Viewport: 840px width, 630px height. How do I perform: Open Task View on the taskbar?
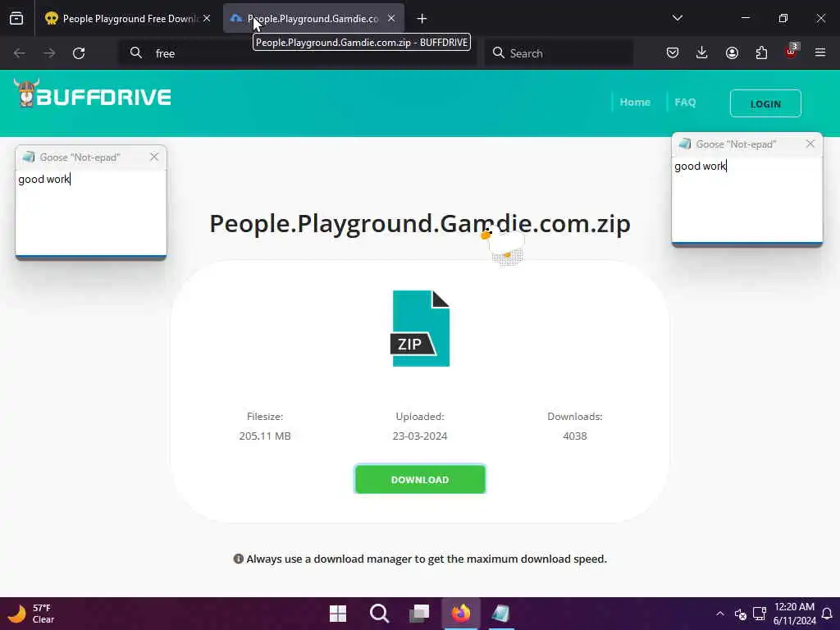tap(419, 614)
